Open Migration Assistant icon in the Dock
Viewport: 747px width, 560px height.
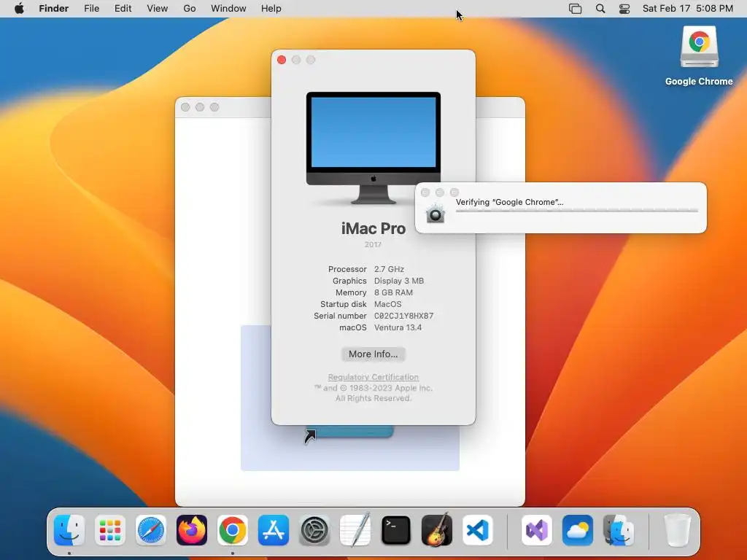click(x=619, y=530)
